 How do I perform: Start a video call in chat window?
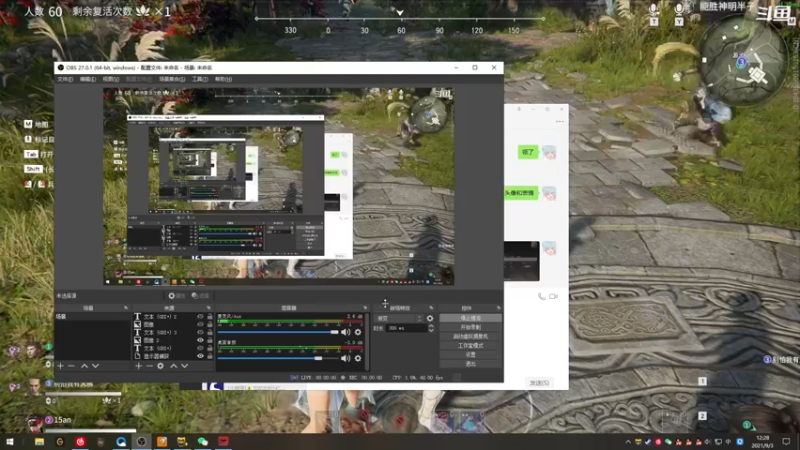(554, 296)
